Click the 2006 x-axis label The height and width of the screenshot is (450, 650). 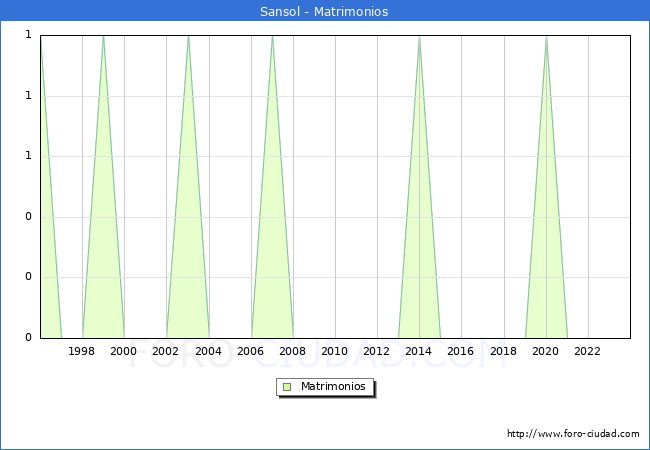point(251,351)
